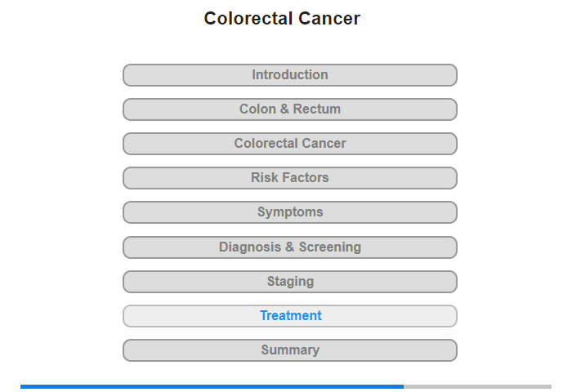Screen dimensions: 572x392
Task: Choose the Diagnosis & Screening topic
Action: tap(289, 247)
